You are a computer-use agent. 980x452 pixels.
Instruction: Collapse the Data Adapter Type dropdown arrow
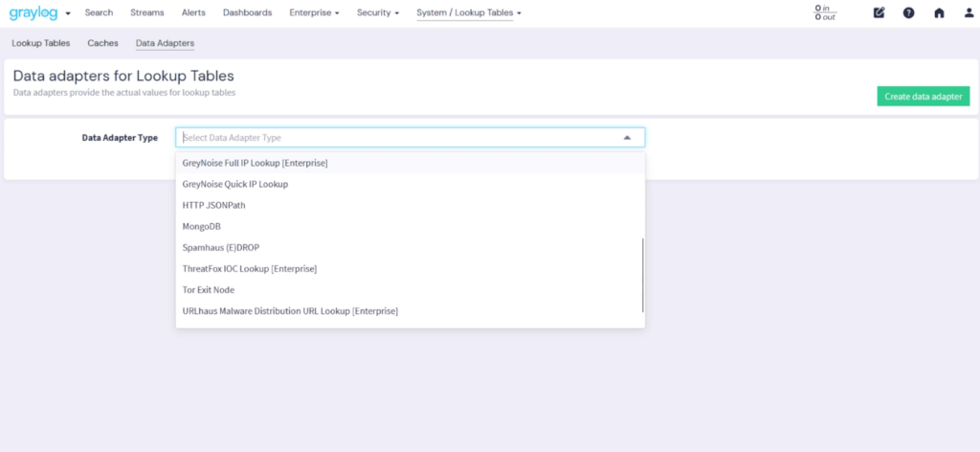pyautogui.click(x=627, y=138)
